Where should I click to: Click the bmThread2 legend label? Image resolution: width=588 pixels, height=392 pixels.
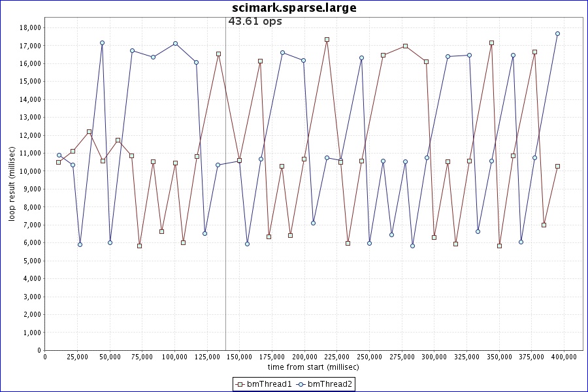tap(330, 384)
